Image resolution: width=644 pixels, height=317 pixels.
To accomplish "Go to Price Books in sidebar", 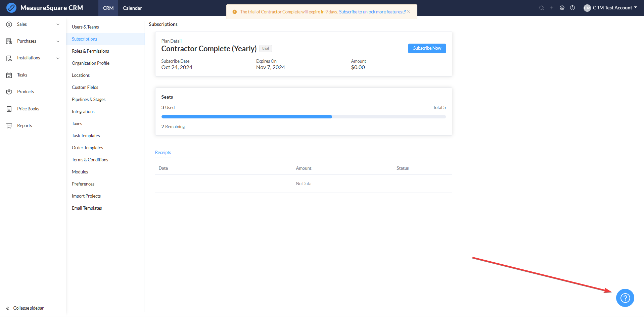I will pos(33,109).
